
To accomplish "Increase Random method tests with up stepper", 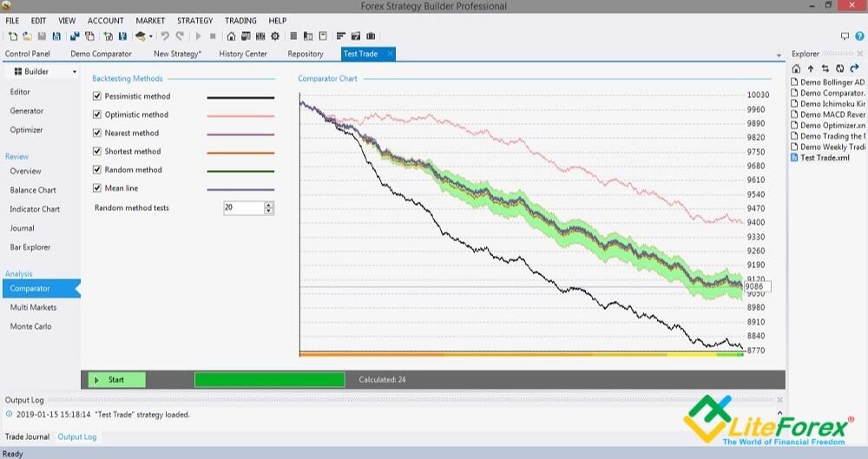I will 269,205.
